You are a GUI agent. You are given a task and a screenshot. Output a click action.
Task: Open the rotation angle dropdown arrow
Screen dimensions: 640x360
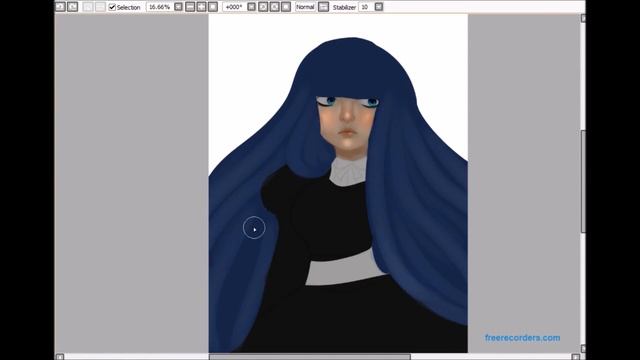(251, 7)
